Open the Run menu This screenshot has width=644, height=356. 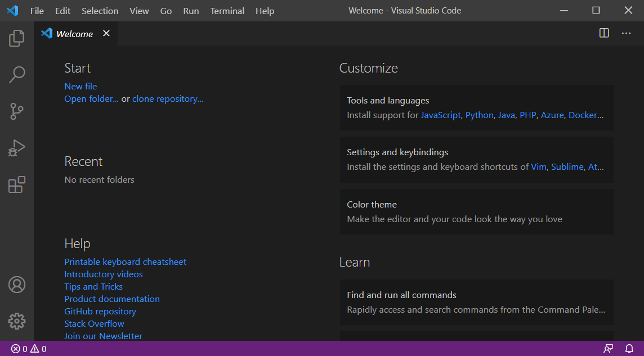pyautogui.click(x=191, y=11)
